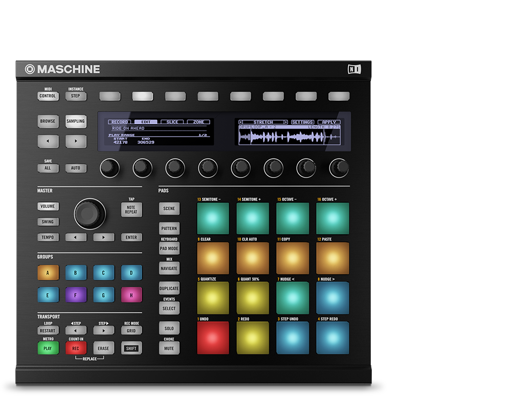The image size is (532, 399).
Task: Click the SELECT button under EVENTS
Action: (169, 309)
